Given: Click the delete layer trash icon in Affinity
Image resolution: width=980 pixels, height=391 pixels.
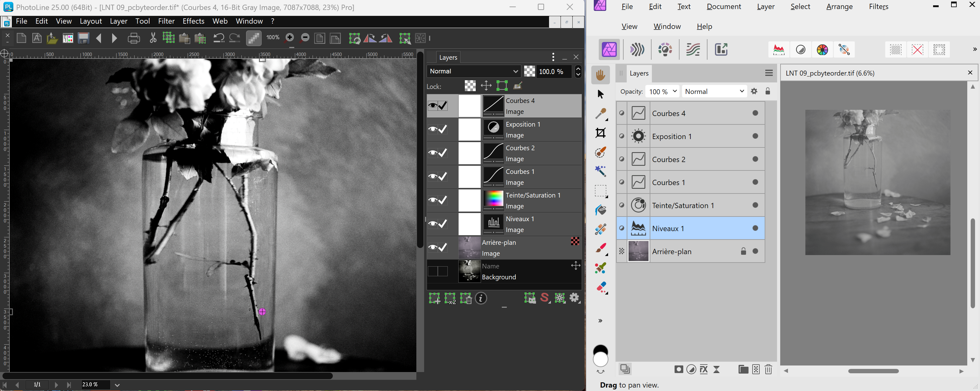Looking at the screenshot, I should [768, 369].
